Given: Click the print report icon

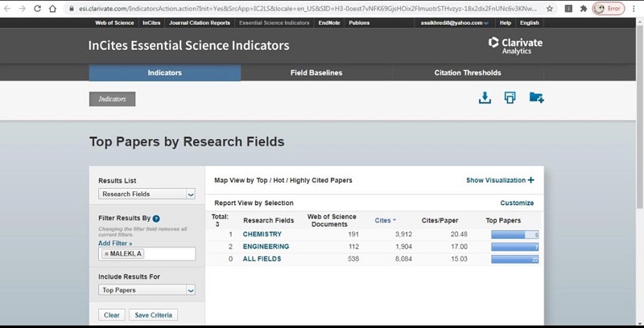Looking at the screenshot, I should coord(510,97).
